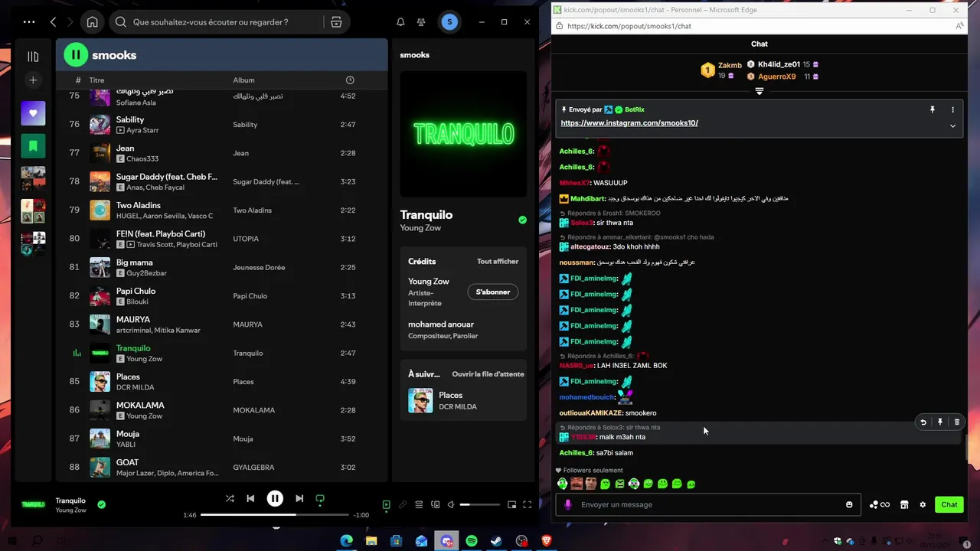Open leaderboard user Zakmb
Image resolution: width=980 pixels, height=551 pixels.
point(730,65)
